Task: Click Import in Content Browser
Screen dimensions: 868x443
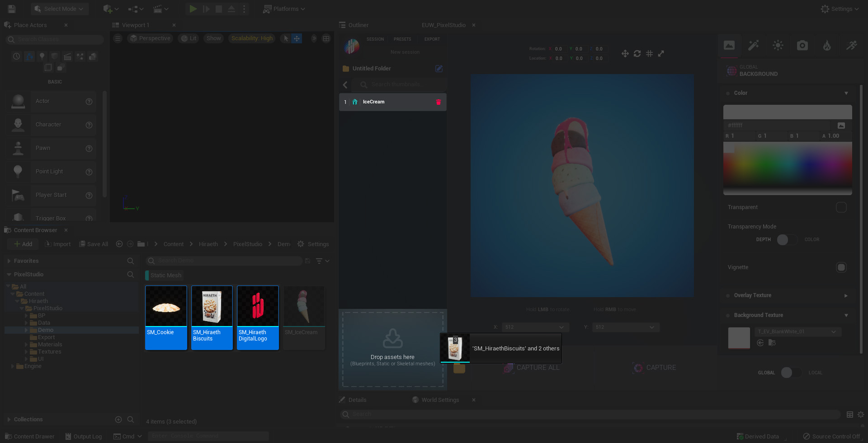Action: [x=58, y=244]
